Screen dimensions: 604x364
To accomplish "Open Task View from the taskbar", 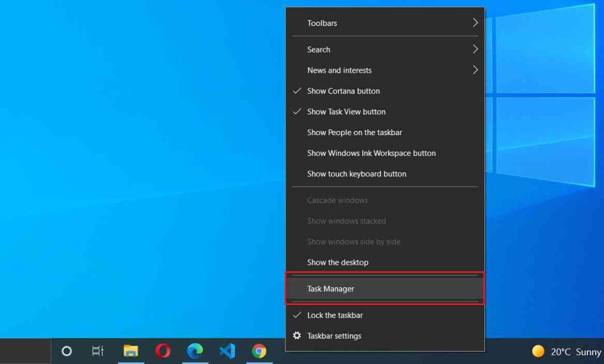I will pyautogui.click(x=97, y=351).
